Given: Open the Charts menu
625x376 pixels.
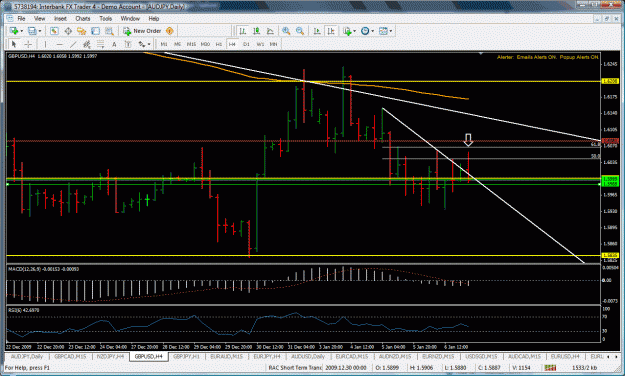Looking at the screenshot, I should click(x=83, y=18).
